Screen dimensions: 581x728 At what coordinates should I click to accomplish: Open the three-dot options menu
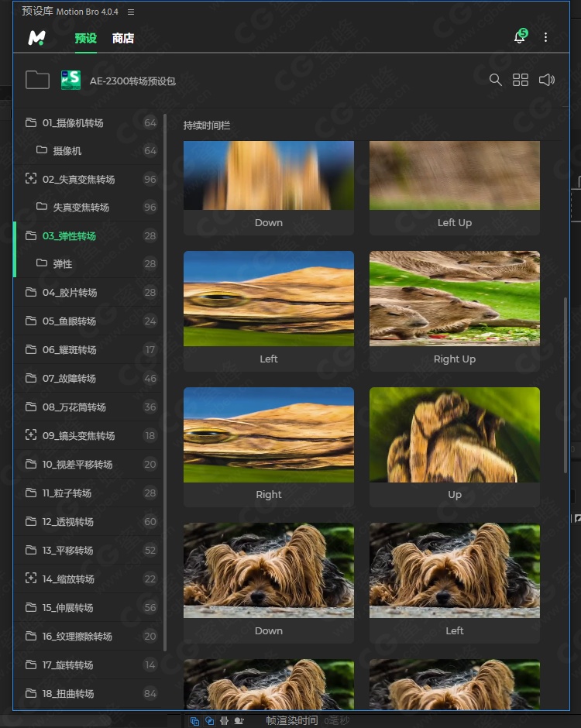click(x=545, y=37)
